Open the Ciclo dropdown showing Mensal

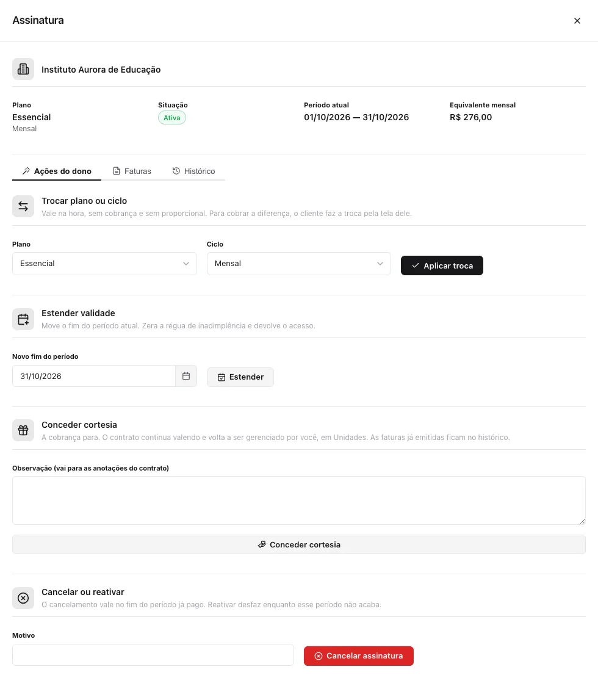pos(299,264)
